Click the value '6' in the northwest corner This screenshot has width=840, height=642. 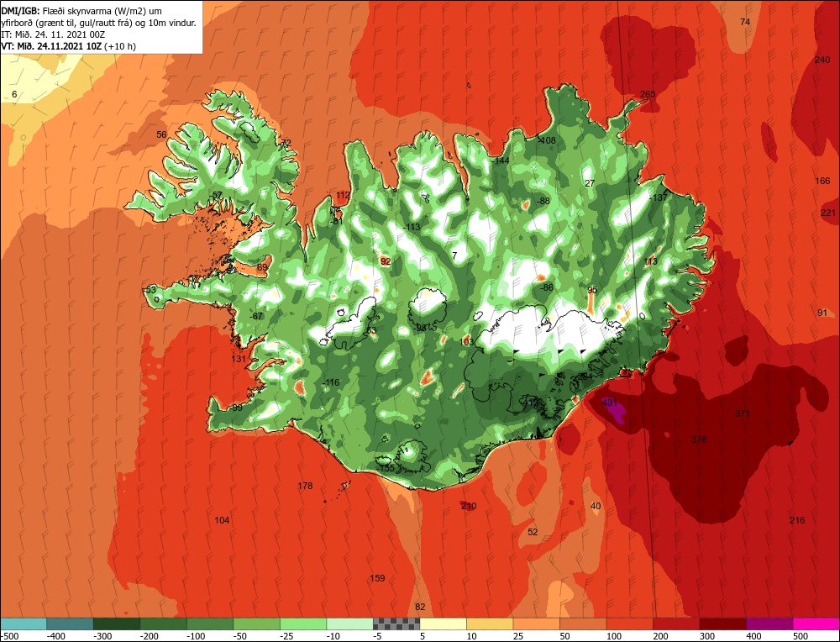coord(14,94)
